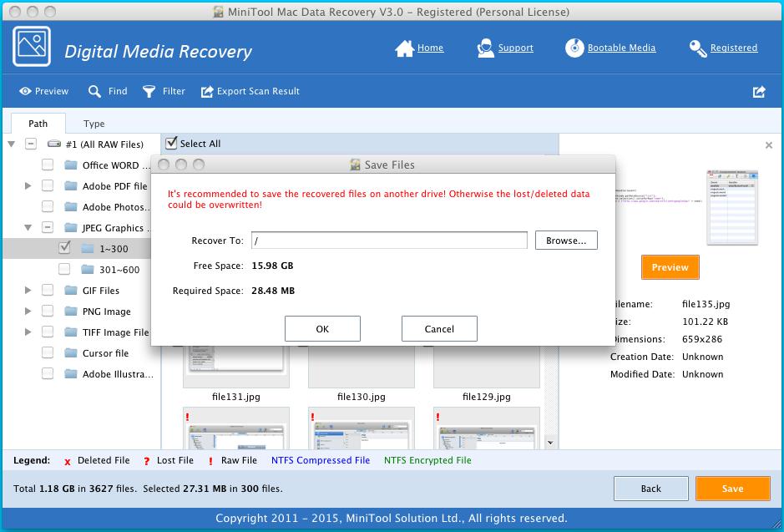The image size is (784, 532).
Task: Activate the Filter tool
Action: click(164, 91)
